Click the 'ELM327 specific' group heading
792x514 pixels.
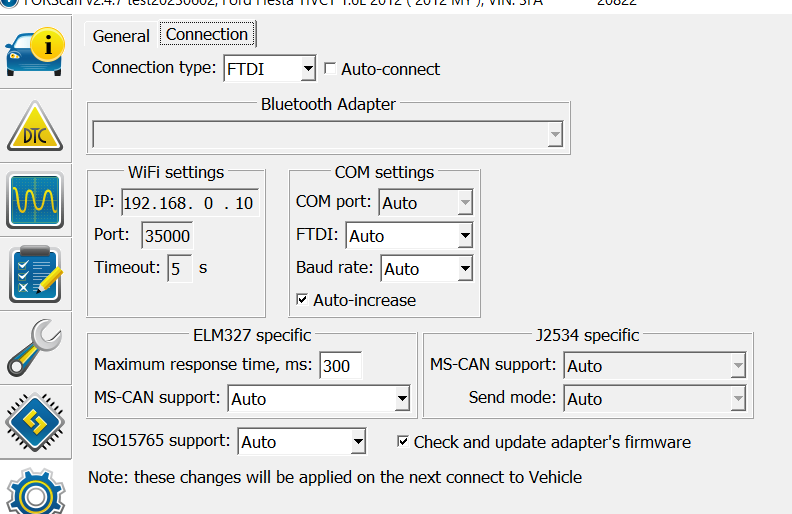pos(252,335)
